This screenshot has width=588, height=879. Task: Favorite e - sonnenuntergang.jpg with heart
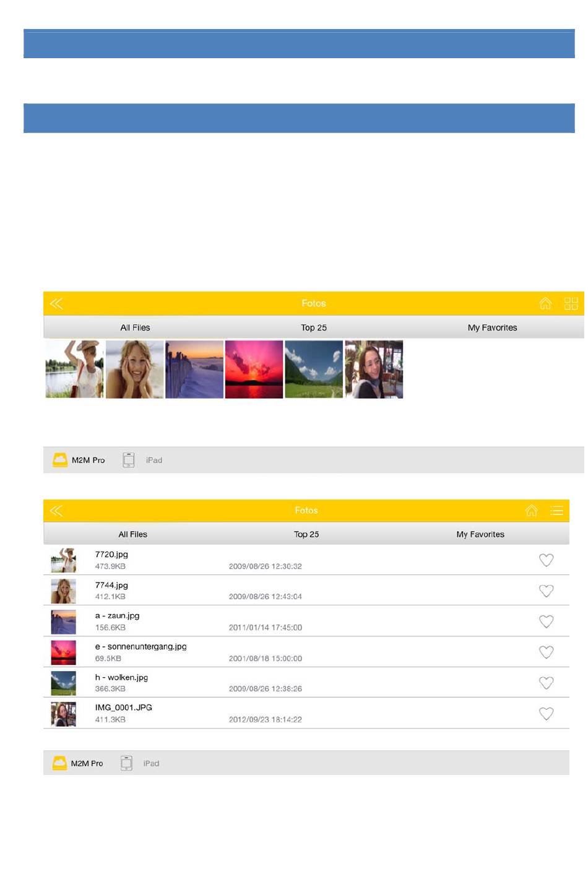click(x=546, y=652)
